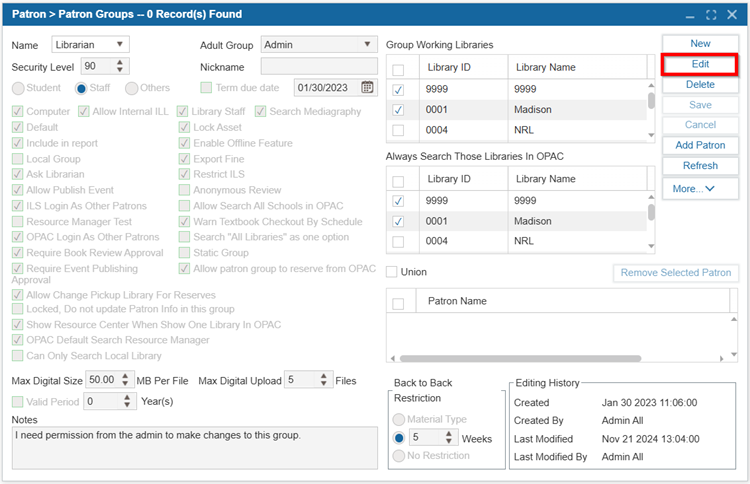This screenshot has width=750, height=484.
Task: Open the Adult Group dropdown showing Admin
Action: 319,44
